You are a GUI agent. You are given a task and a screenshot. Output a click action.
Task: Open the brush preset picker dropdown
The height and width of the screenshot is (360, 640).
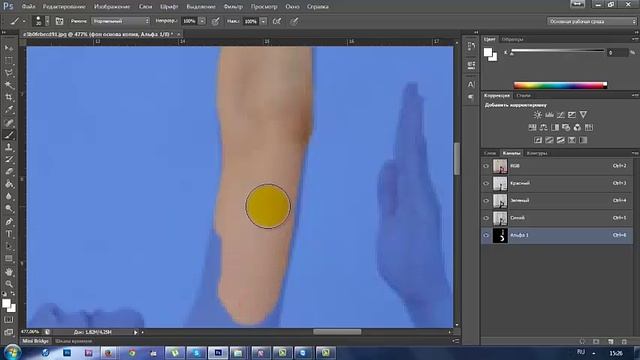pyautogui.click(x=47, y=21)
